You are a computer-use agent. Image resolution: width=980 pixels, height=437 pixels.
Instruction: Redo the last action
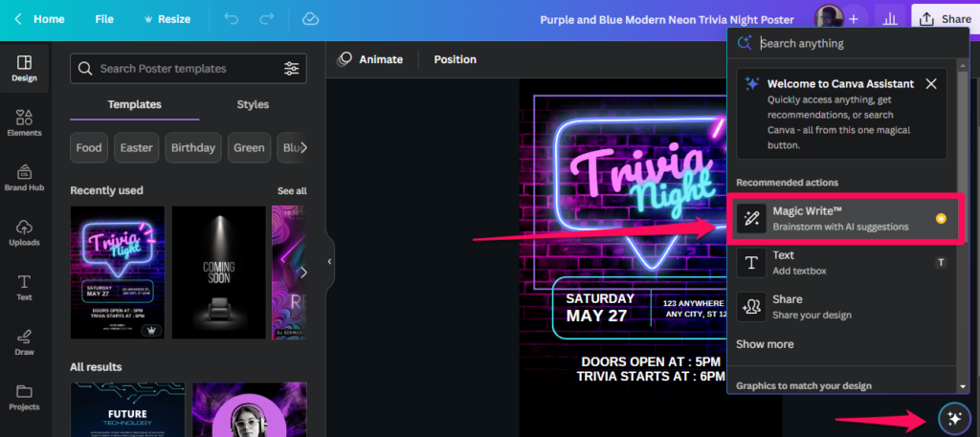click(x=267, y=19)
